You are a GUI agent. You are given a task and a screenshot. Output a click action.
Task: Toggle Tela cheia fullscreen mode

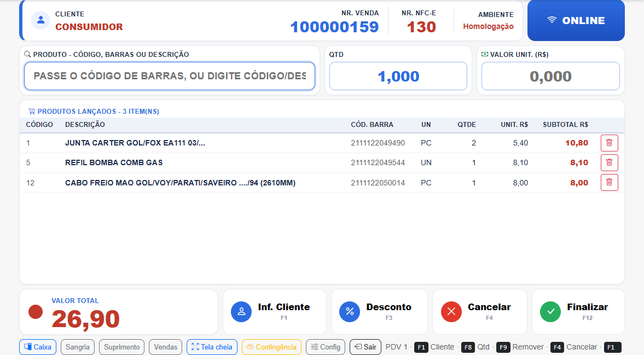coord(212,347)
